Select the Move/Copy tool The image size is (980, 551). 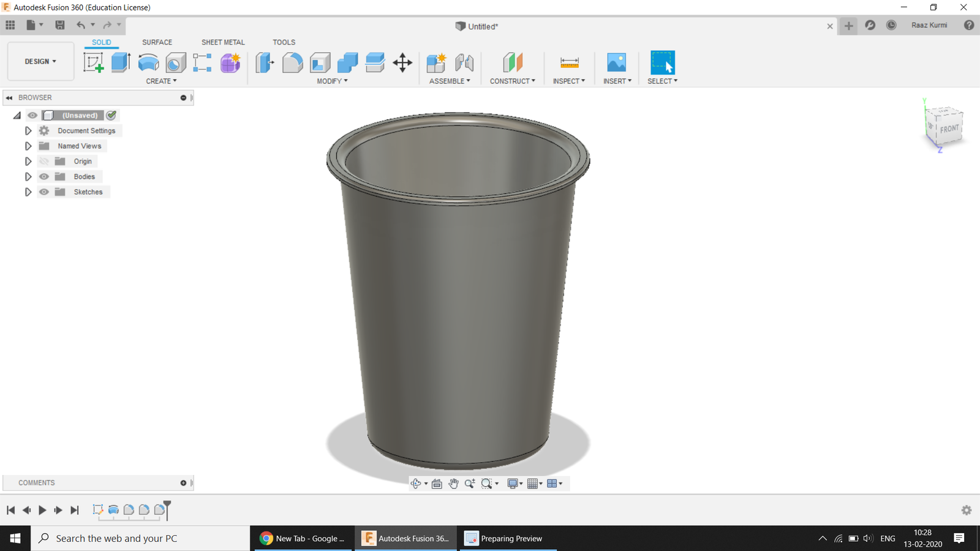pyautogui.click(x=402, y=62)
